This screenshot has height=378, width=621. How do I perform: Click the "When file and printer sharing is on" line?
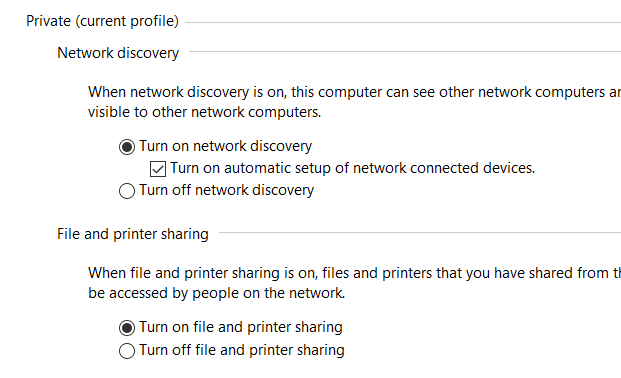tap(354, 273)
